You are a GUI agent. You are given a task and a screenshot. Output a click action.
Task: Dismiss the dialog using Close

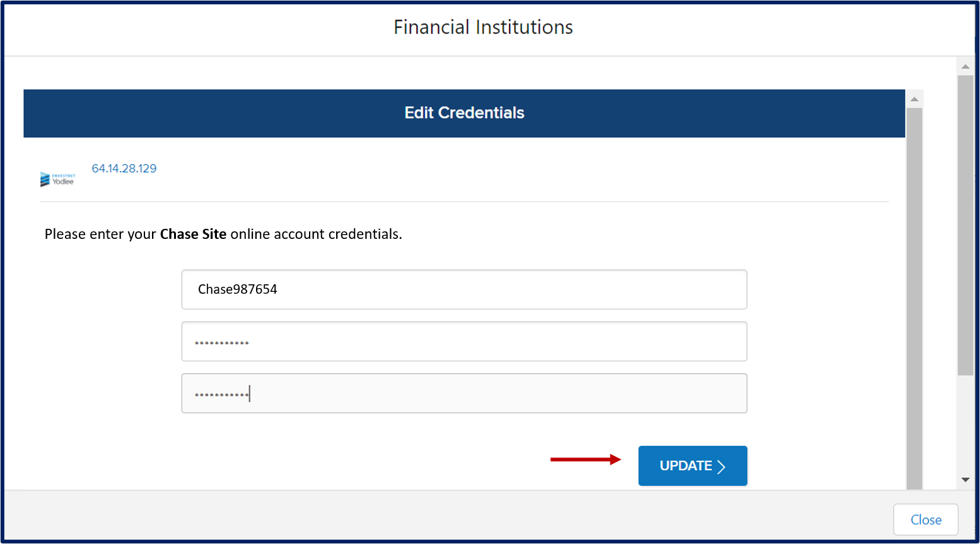926,519
